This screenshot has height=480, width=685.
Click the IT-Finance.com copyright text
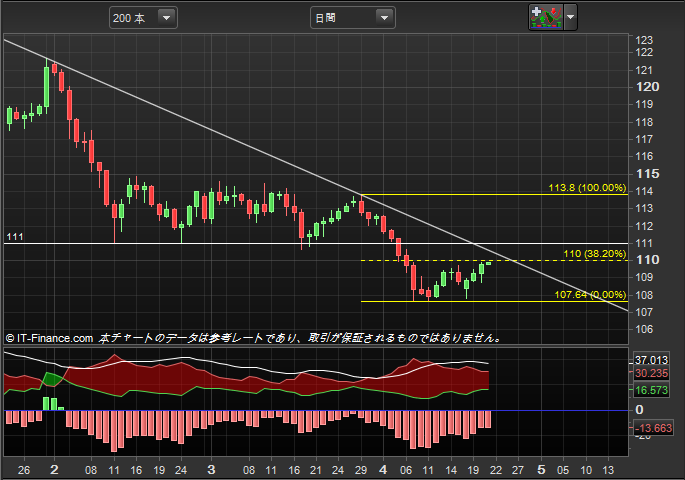(49, 338)
